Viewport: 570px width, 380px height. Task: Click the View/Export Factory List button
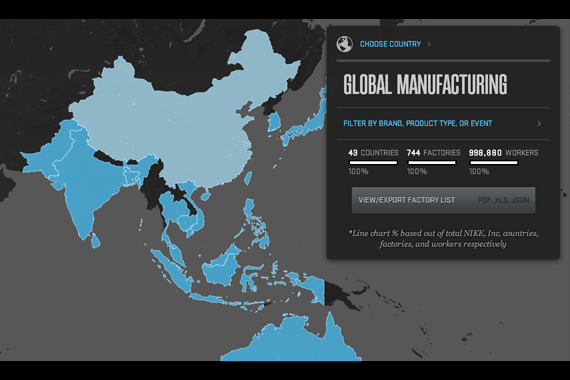pos(443,200)
